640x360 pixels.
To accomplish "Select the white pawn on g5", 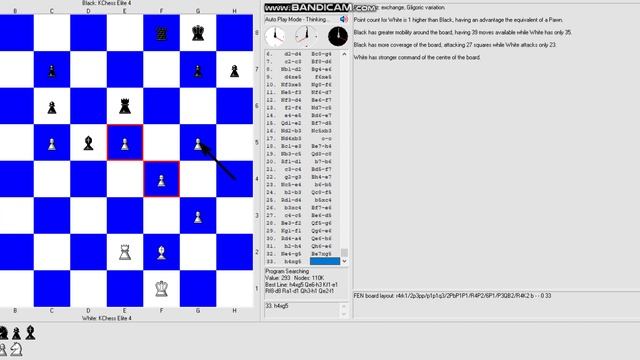I will pyautogui.click(x=198, y=144).
